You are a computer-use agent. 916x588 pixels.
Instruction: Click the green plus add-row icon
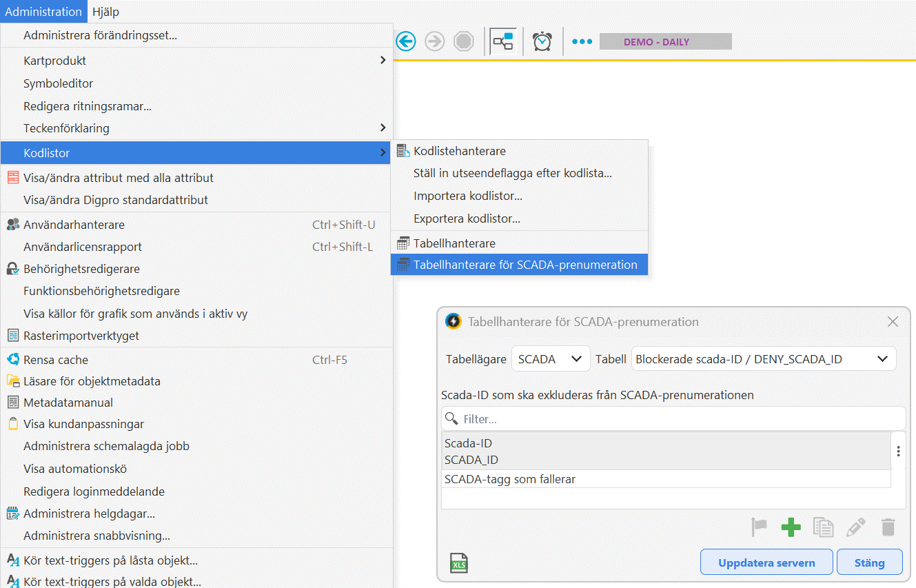[x=791, y=528]
